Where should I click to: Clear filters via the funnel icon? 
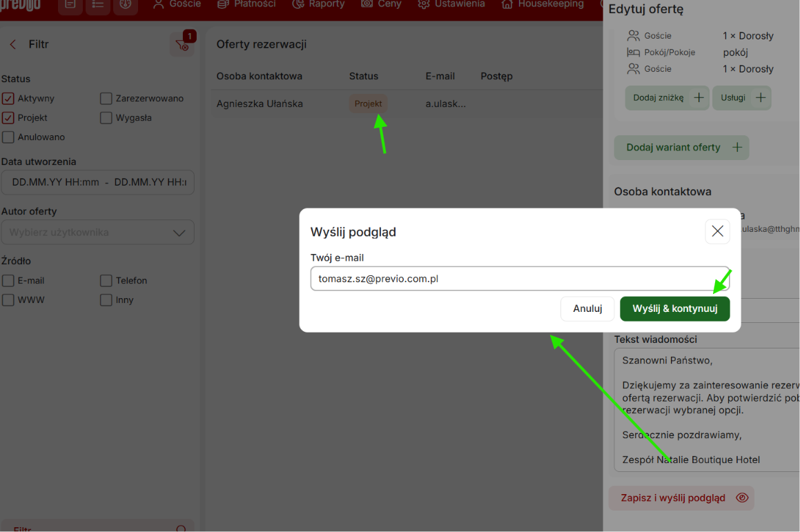click(x=182, y=44)
